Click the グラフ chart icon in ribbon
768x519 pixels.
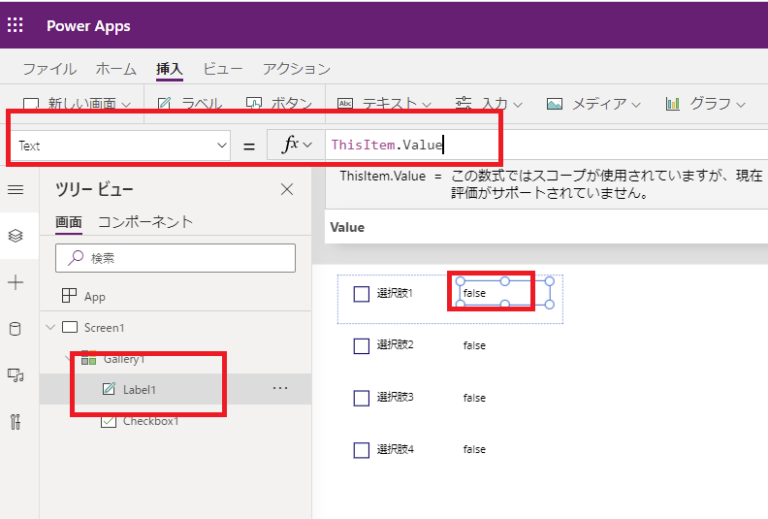[672, 104]
